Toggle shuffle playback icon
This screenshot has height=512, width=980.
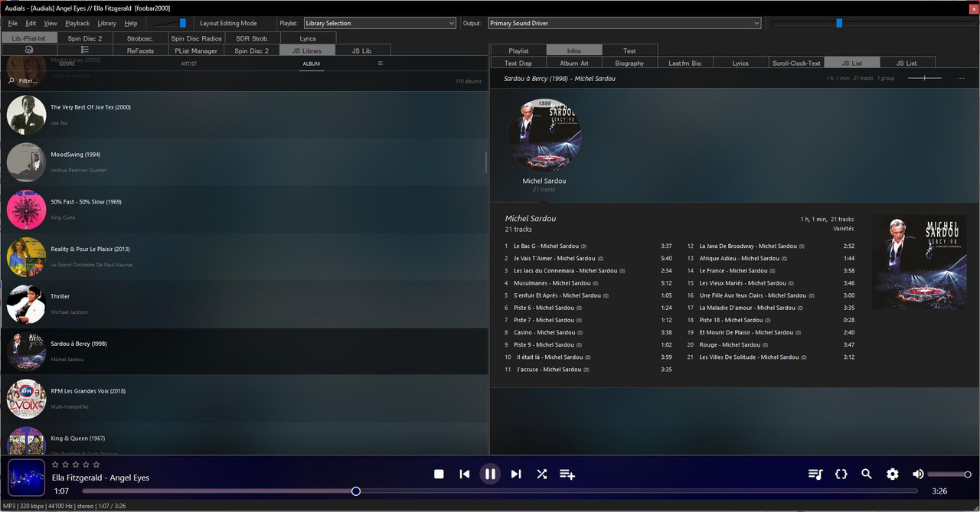pyautogui.click(x=541, y=474)
